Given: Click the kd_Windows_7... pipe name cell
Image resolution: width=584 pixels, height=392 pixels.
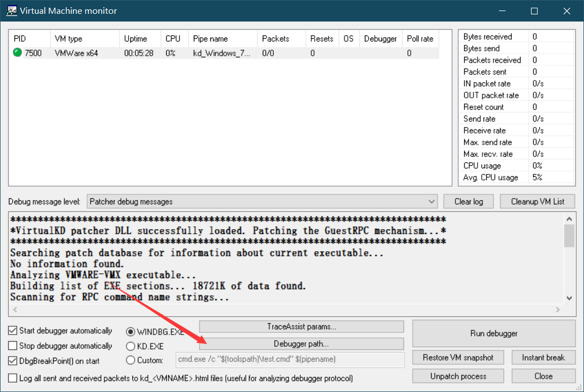Looking at the screenshot, I should click(221, 54).
